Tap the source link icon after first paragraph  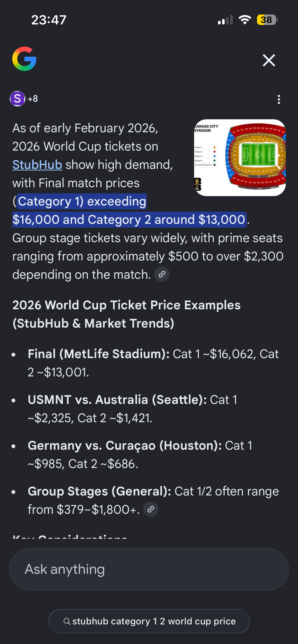coord(162,274)
